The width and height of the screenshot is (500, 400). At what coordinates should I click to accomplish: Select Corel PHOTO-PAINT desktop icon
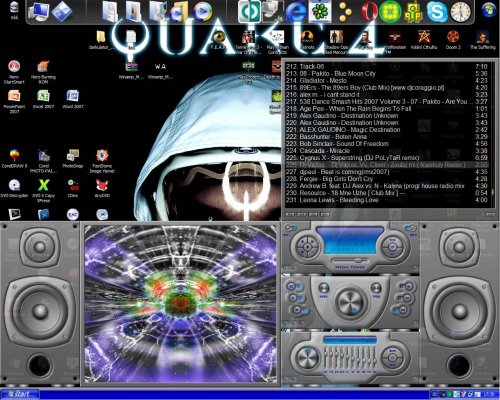pos(43,161)
